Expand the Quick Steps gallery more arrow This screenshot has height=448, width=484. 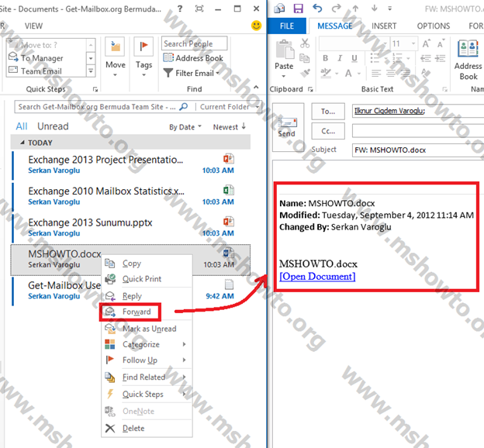click(x=91, y=71)
